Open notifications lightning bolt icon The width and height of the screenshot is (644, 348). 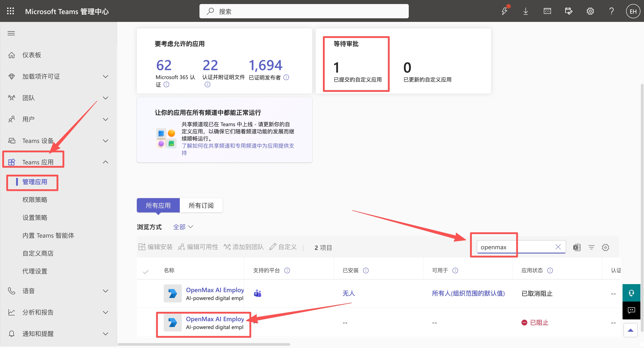point(504,11)
